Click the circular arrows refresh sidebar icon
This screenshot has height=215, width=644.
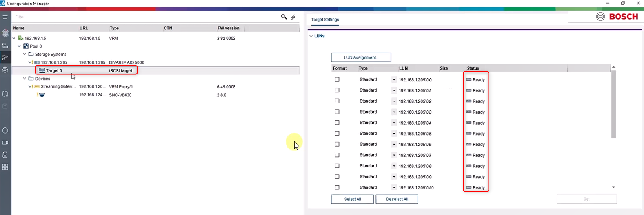coord(5,94)
